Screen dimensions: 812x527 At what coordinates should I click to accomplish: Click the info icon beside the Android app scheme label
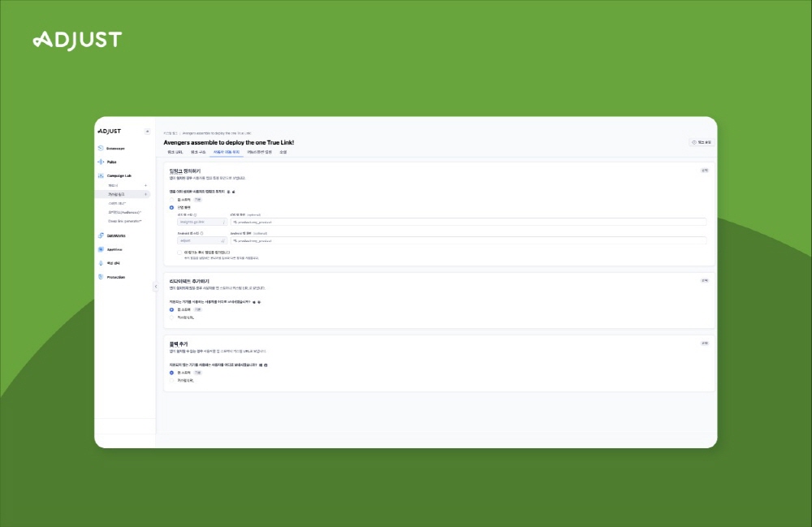point(201,234)
